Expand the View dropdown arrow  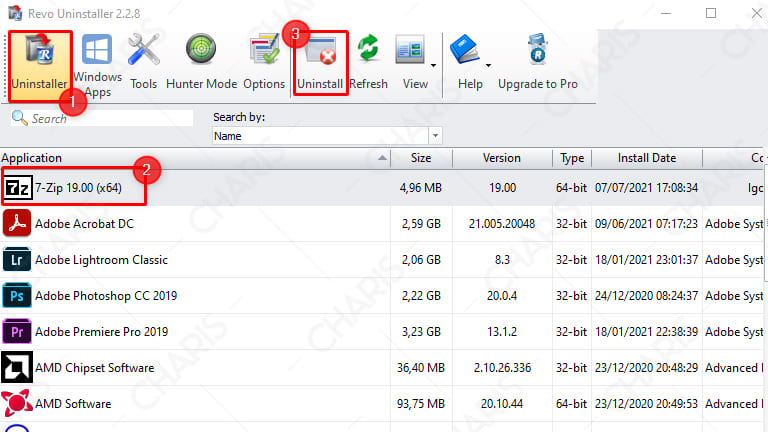pos(433,65)
